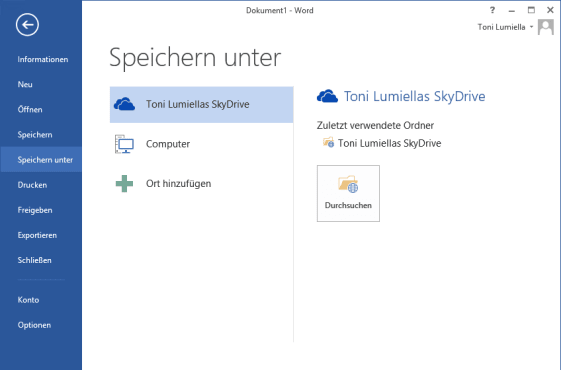This screenshot has height=370, width=561.
Task: Minimize the Word window
Action: click(512, 11)
